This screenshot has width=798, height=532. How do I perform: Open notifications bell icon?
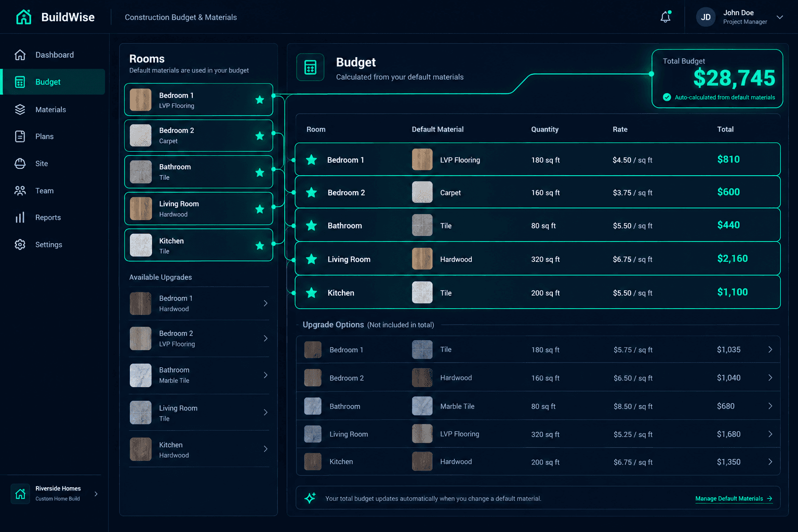pyautogui.click(x=666, y=17)
